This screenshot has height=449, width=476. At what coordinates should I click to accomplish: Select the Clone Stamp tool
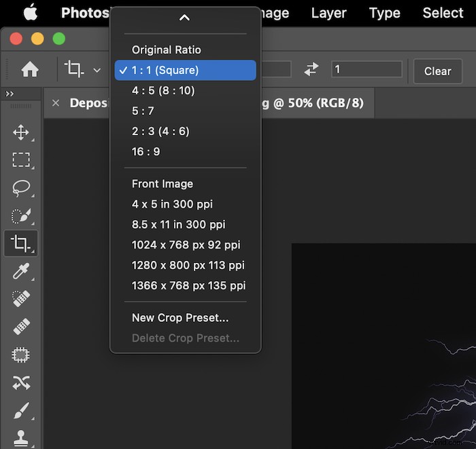click(21, 438)
